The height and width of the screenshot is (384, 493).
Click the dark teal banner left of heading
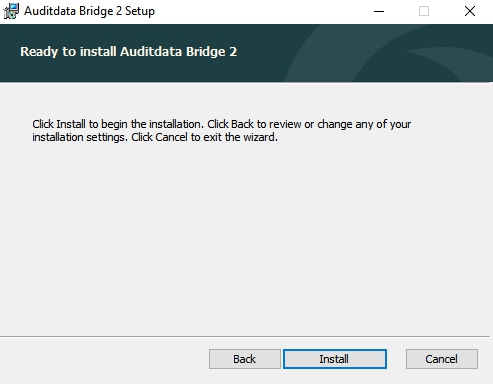10,53
